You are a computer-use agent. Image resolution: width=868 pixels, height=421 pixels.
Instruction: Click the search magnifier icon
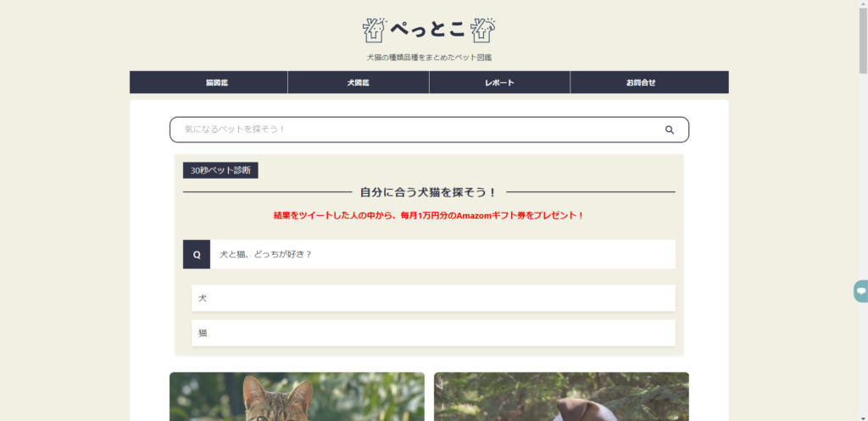669,130
